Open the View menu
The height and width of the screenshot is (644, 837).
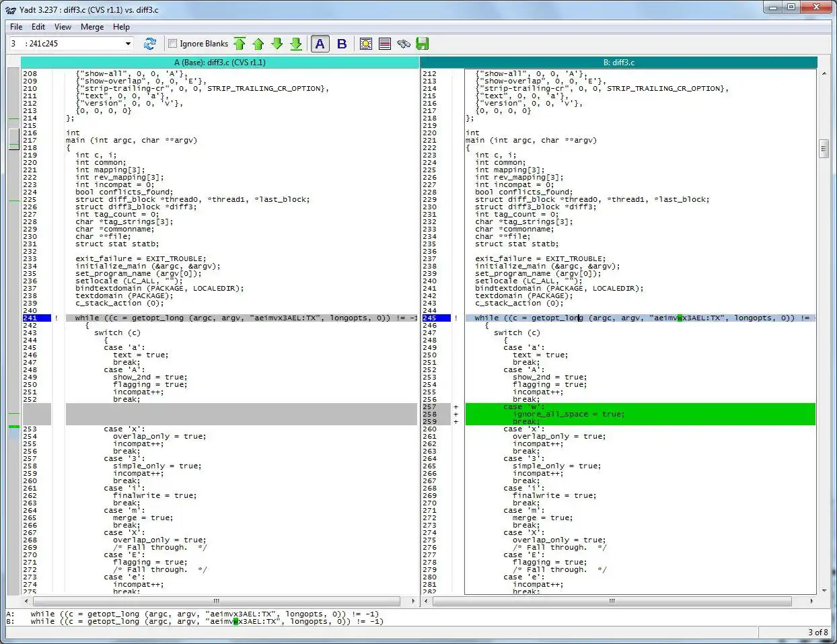click(x=63, y=27)
